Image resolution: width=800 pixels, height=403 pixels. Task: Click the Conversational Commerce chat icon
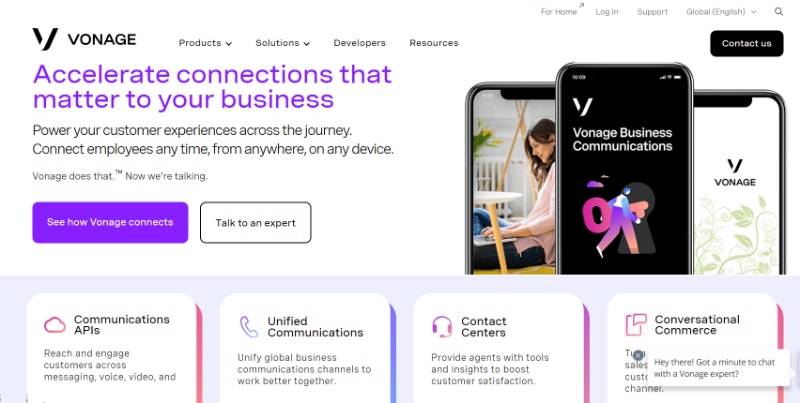[x=636, y=325]
